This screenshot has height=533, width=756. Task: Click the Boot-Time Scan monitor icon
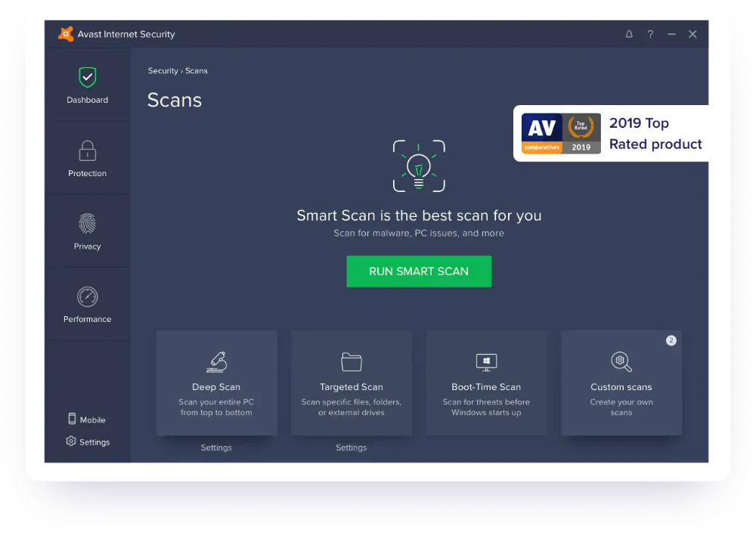[x=486, y=362]
